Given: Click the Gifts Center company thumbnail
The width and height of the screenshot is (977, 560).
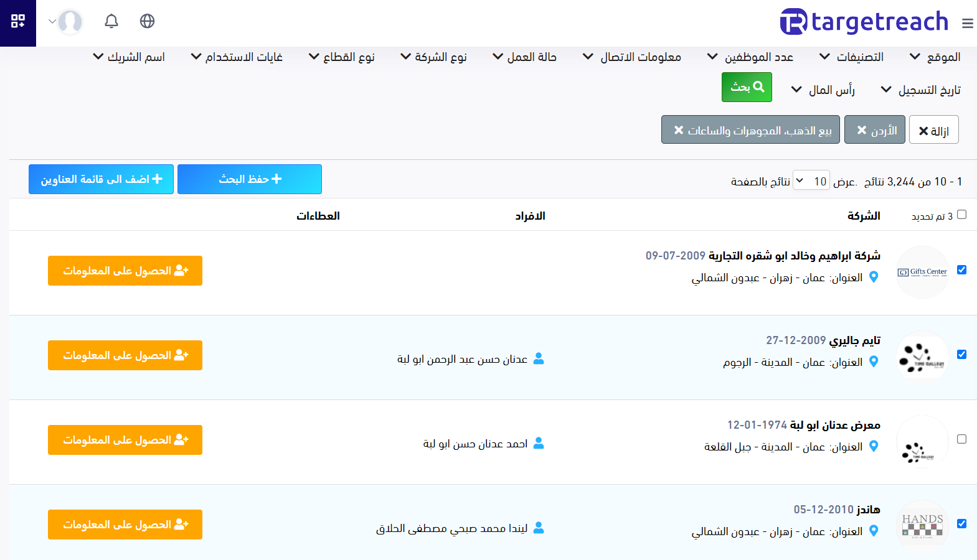Looking at the screenshot, I should (922, 272).
